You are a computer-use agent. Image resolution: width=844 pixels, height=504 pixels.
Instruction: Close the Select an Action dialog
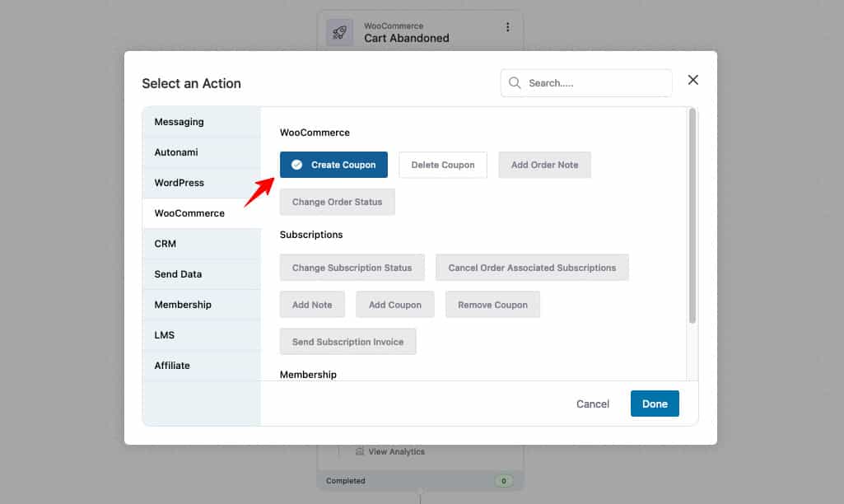pos(692,80)
